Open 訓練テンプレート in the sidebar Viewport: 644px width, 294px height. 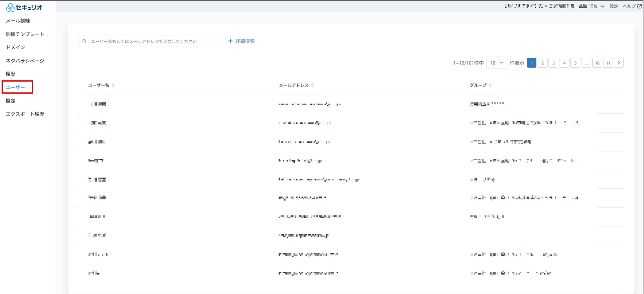(25, 34)
